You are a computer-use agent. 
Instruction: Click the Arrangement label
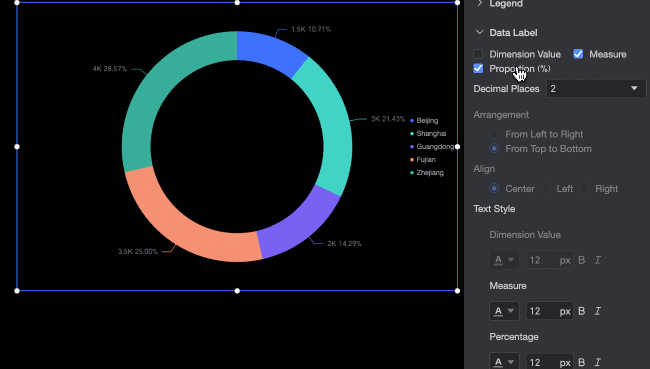coord(501,115)
